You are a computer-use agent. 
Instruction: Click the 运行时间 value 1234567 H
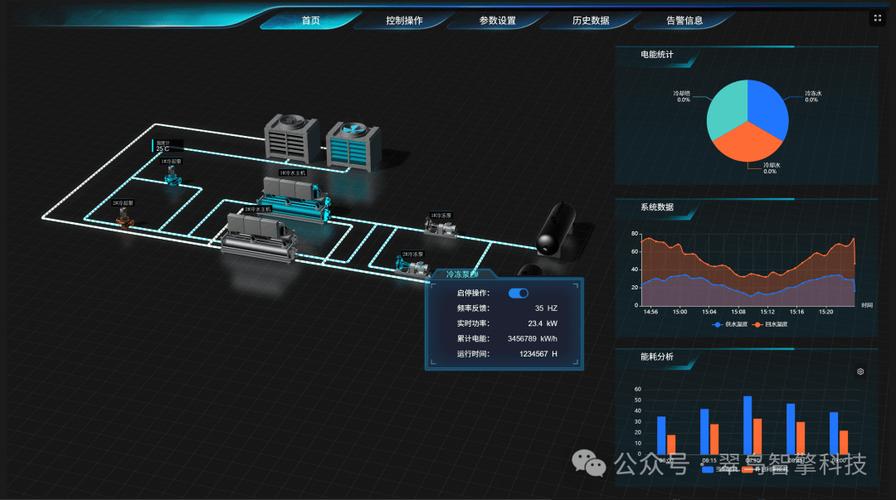click(538, 354)
